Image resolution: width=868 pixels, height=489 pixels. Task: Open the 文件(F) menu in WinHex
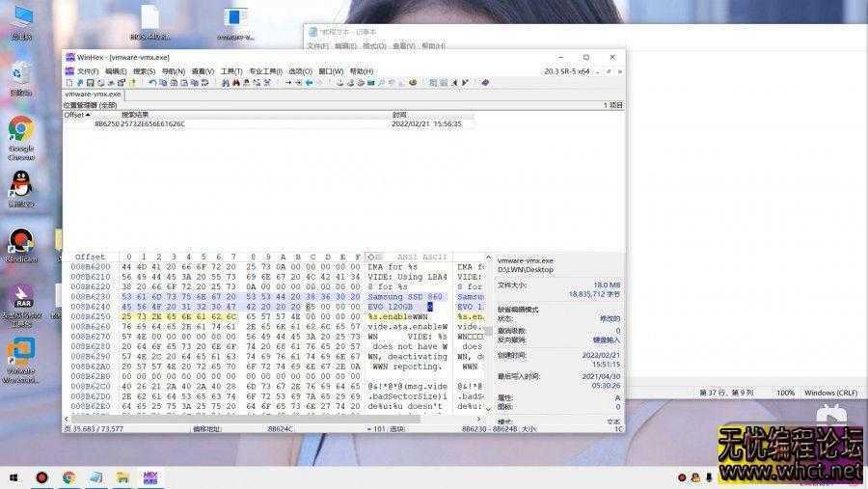coord(88,71)
